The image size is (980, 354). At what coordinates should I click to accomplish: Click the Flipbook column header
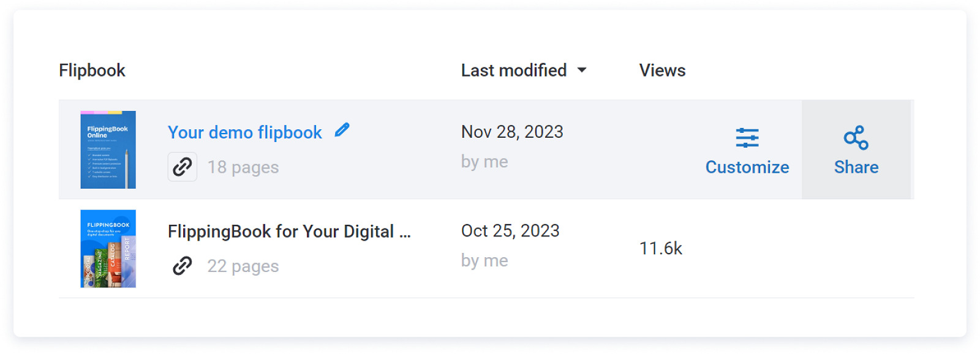91,70
